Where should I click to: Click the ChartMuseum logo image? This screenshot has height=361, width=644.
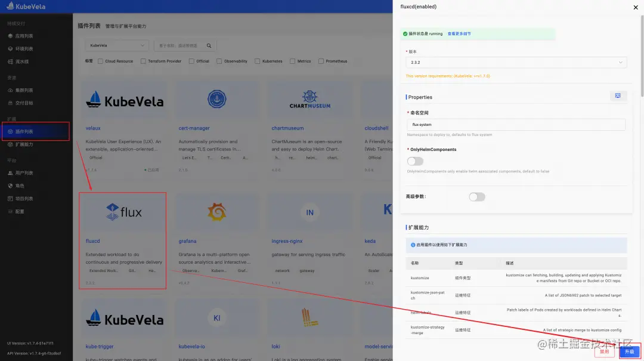tap(309, 100)
